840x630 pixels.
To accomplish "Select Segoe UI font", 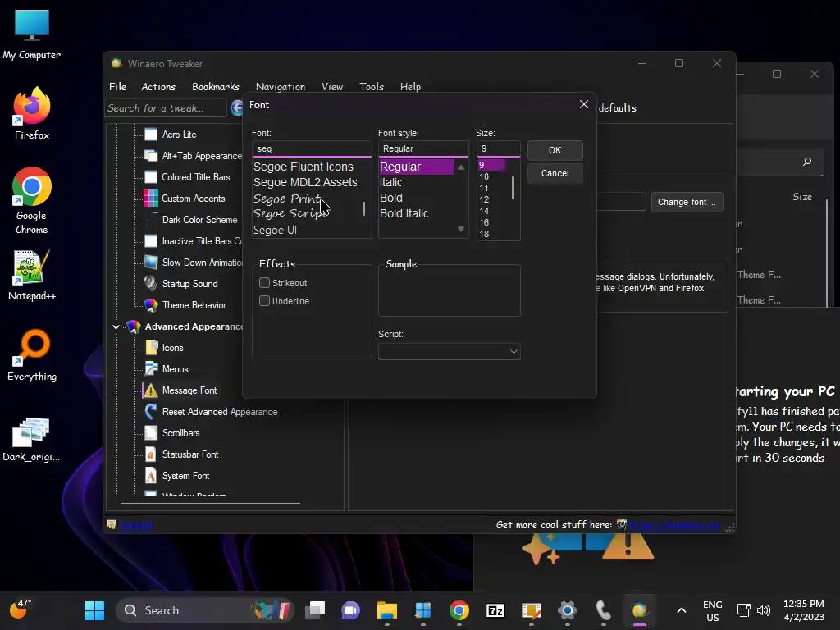I will (x=275, y=230).
